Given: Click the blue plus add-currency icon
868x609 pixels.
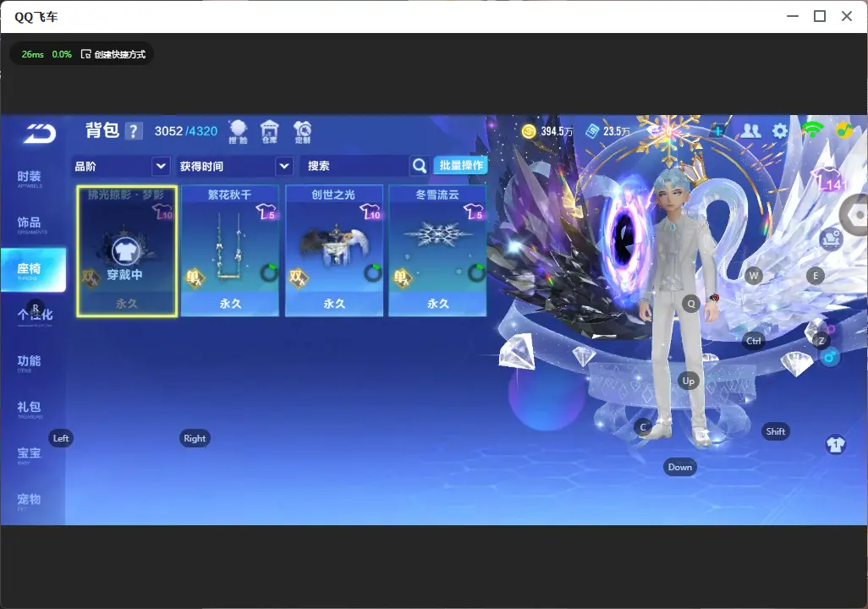Looking at the screenshot, I should coord(717,131).
